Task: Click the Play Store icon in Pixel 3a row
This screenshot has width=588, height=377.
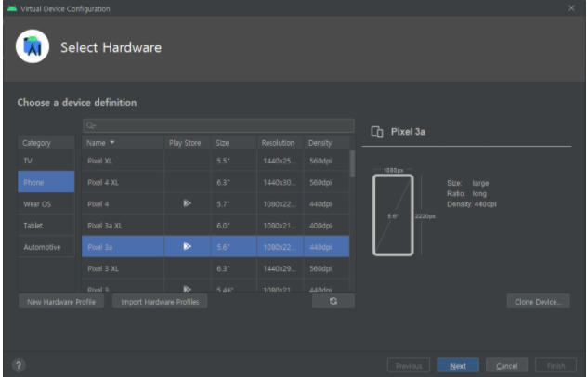Action: [x=187, y=247]
